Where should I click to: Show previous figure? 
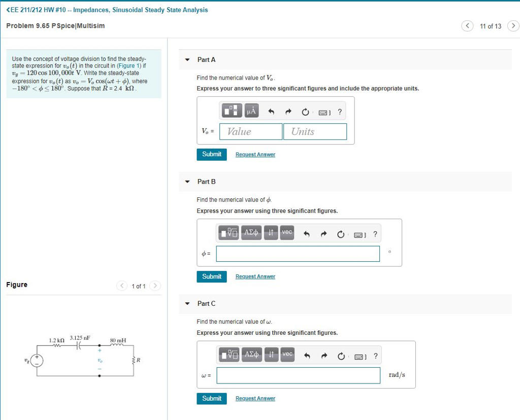point(122,286)
